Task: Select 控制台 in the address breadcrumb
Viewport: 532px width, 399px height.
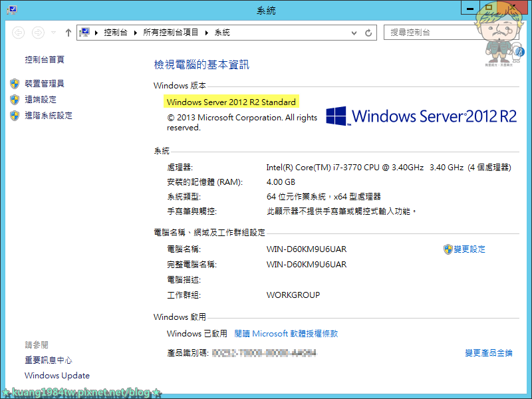Action: (x=115, y=33)
